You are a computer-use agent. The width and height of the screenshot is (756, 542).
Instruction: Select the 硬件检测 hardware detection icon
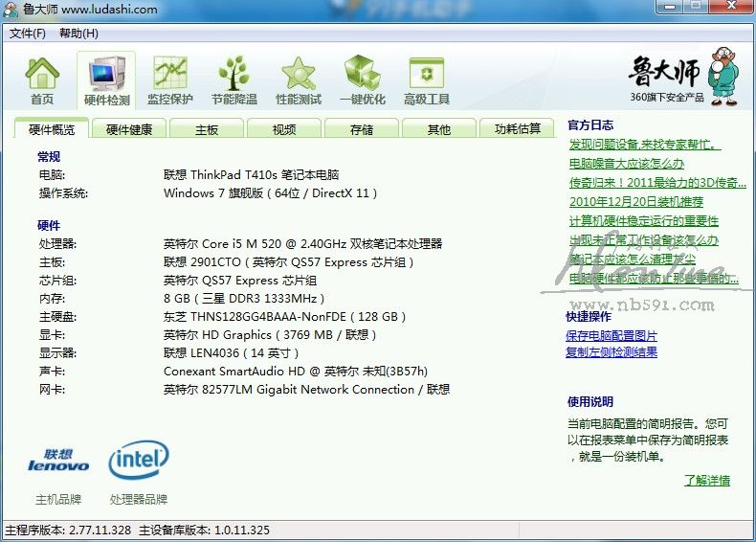point(106,80)
